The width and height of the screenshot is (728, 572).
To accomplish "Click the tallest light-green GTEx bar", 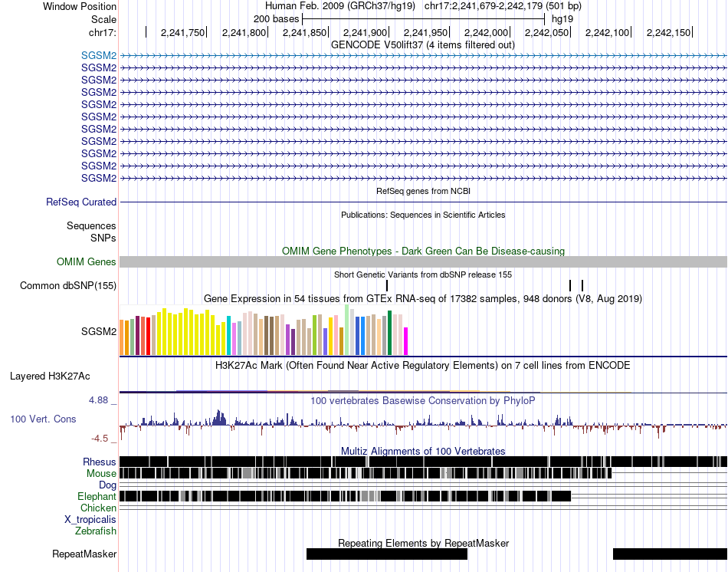I will (x=347, y=330).
